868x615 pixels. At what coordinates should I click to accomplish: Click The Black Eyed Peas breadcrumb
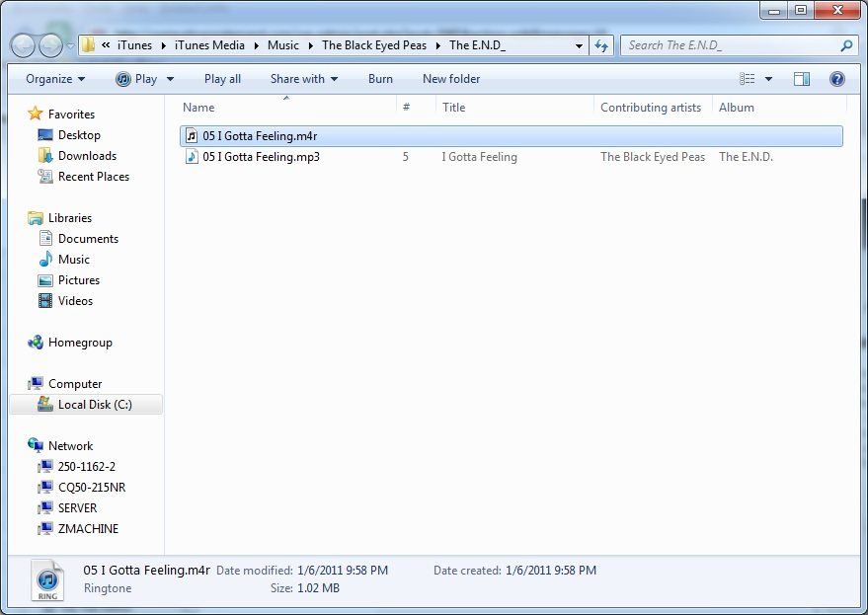[x=374, y=45]
